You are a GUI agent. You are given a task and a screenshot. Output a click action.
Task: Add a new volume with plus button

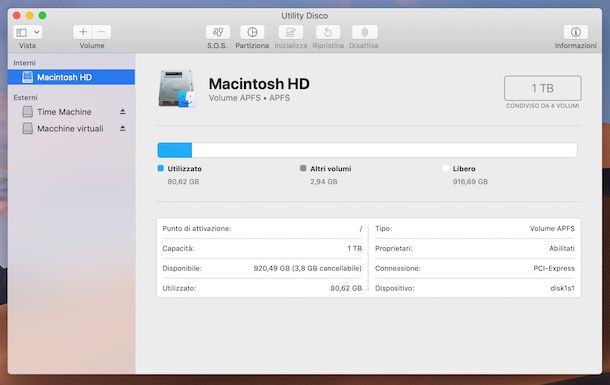pyautogui.click(x=83, y=32)
